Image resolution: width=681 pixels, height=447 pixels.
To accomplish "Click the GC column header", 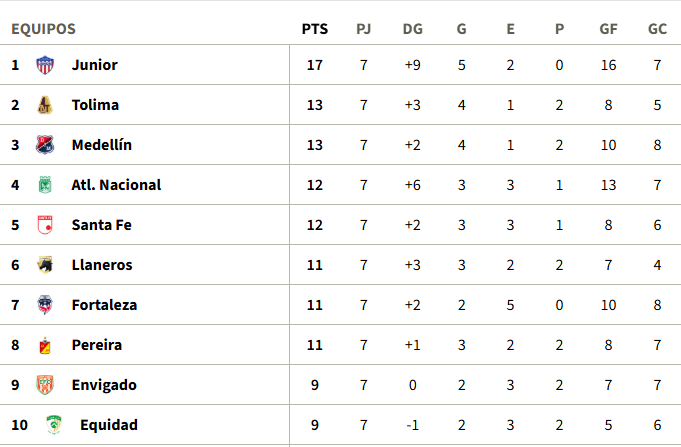I will (658, 29).
